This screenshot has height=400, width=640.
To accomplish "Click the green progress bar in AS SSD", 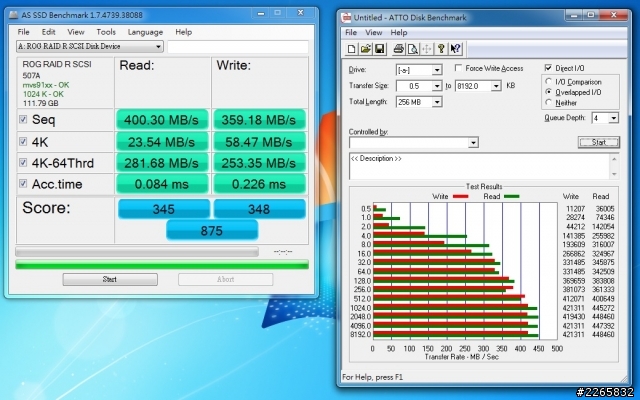I will coord(162,265).
